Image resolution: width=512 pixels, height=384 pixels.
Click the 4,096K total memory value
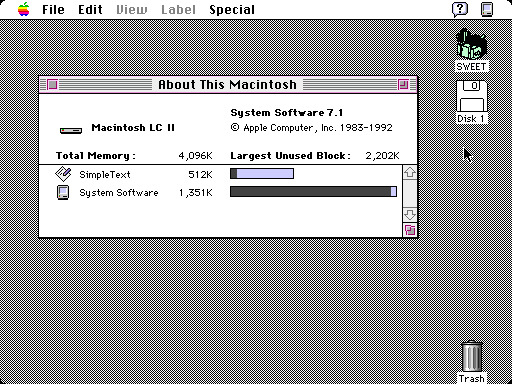pyautogui.click(x=196, y=156)
